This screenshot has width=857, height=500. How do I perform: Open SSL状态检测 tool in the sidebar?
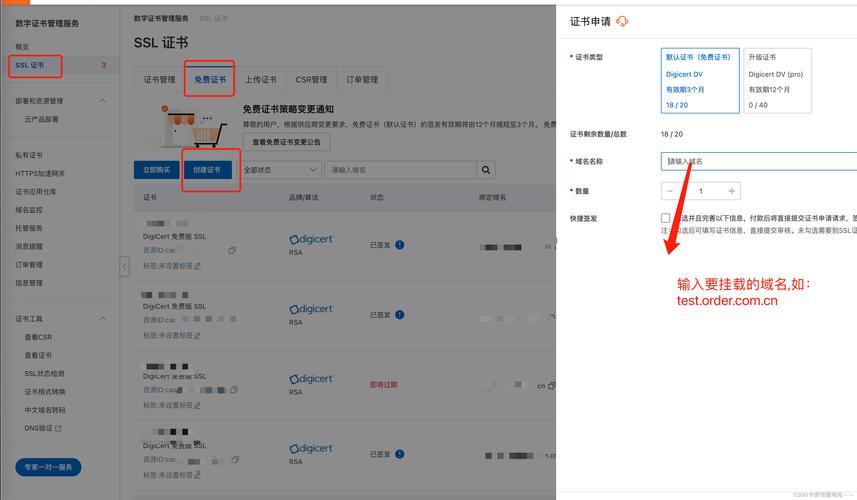(44, 374)
